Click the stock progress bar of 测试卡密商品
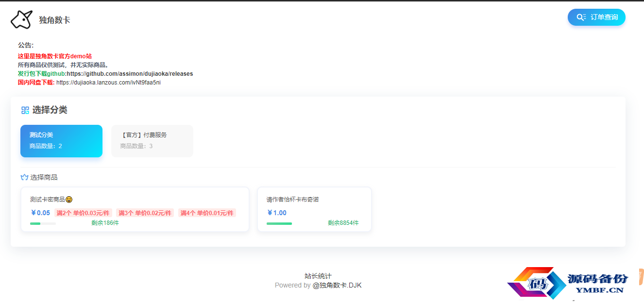The image size is (644, 305). pyautogui.click(x=43, y=223)
